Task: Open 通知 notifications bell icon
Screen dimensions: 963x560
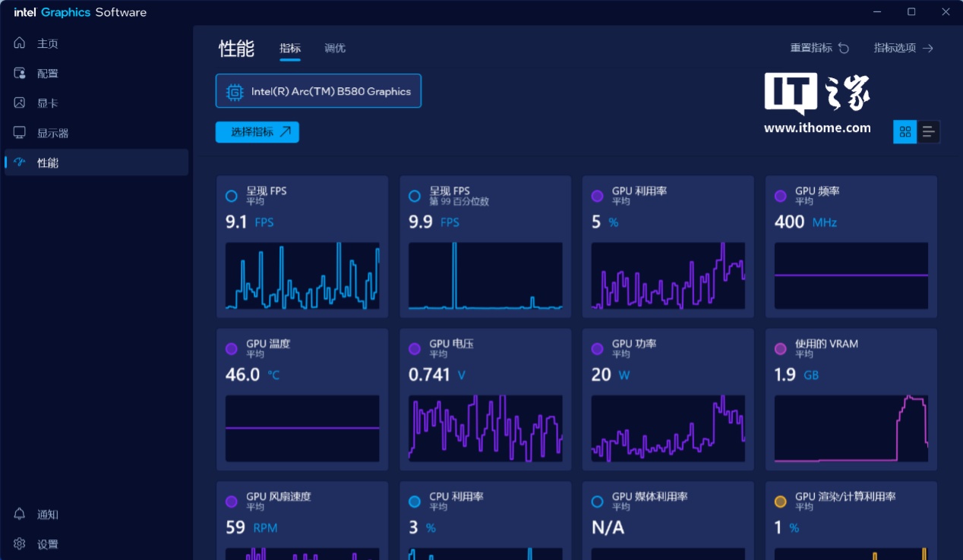Action: 20,514
